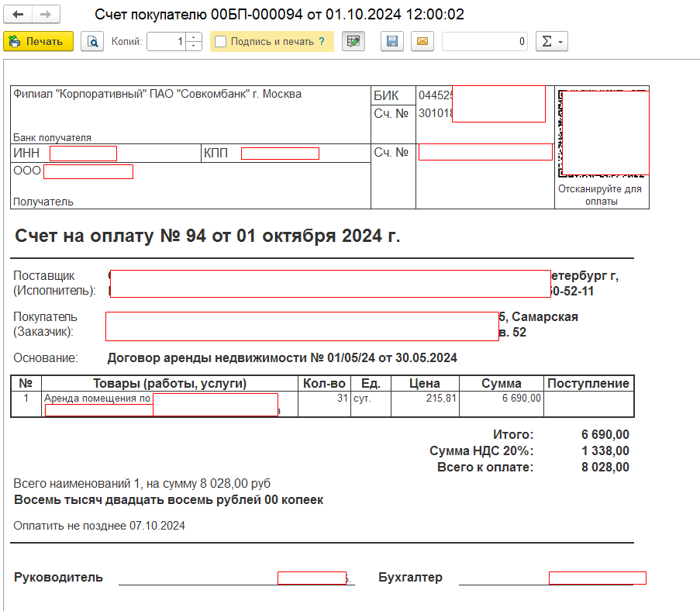
Task: Click the КПП cell
Action: pyautogui.click(x=286, y=154)
